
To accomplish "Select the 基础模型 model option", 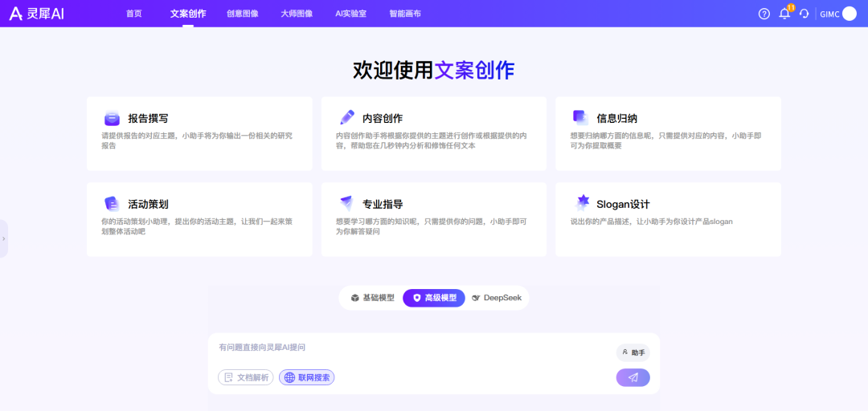I will 372,298.
